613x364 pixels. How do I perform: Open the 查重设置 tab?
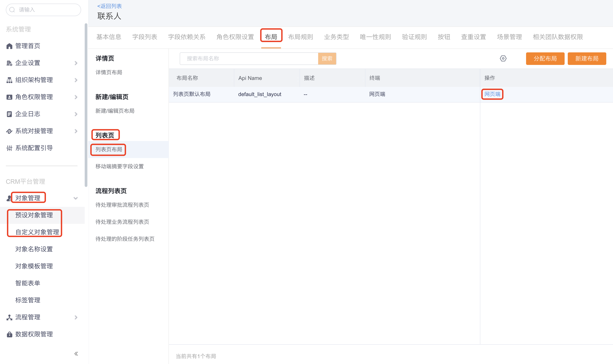pos(474,37)
